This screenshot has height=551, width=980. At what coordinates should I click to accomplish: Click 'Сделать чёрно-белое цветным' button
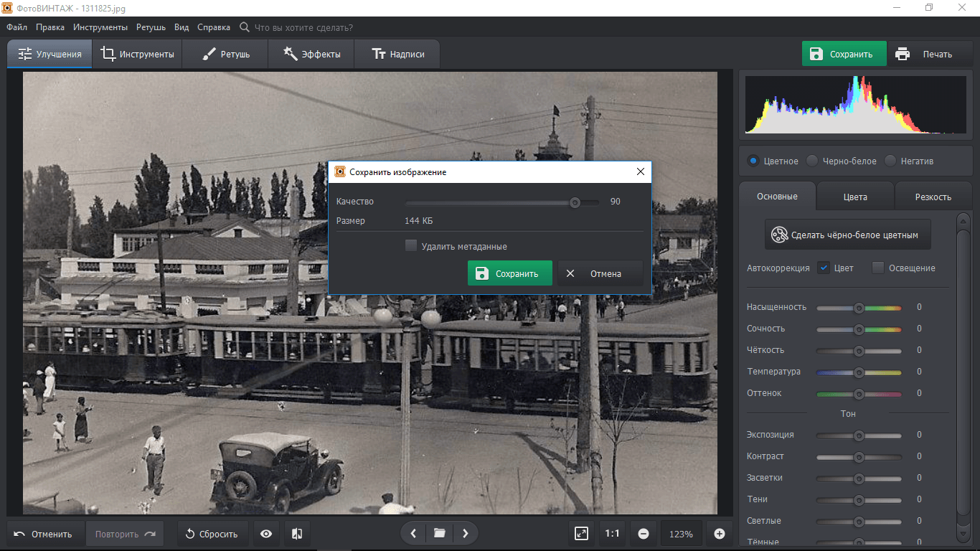point(848,235)
